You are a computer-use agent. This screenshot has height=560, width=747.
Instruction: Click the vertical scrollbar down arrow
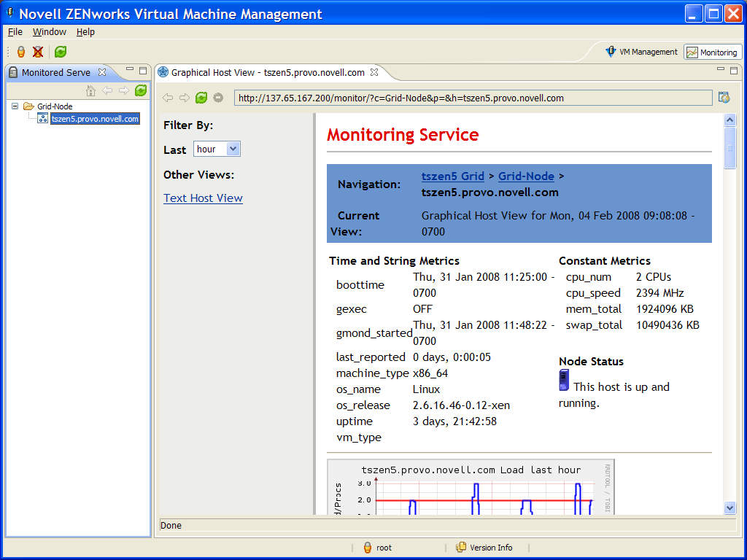click(729, 507)
